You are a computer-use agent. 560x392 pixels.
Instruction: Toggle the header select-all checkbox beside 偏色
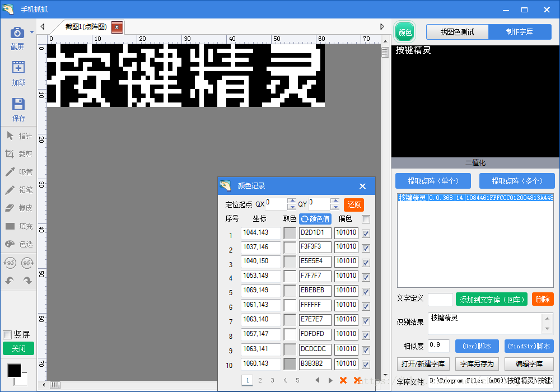coord(366,219)
